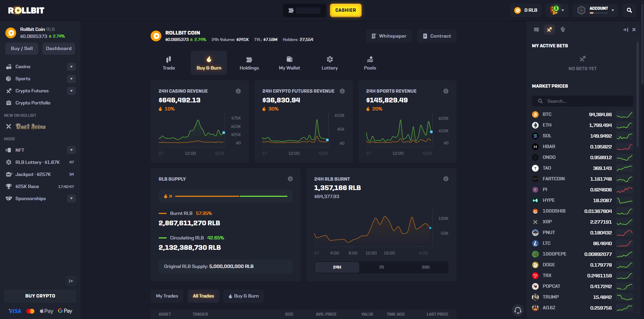
Task: Click the SOL coin icon
Action: coord(535,136)
